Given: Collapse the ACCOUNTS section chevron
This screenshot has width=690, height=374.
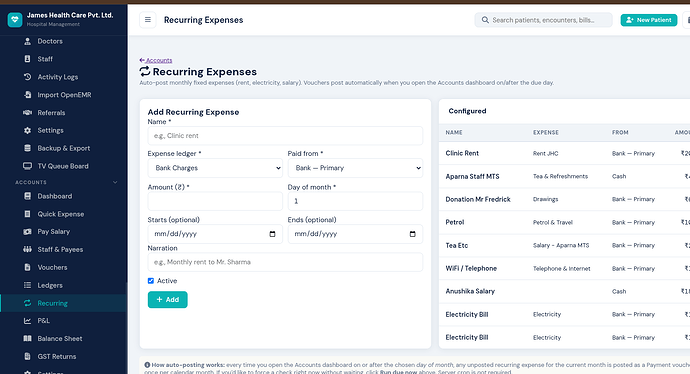Looking at the screenshot, I should (115, 182).
